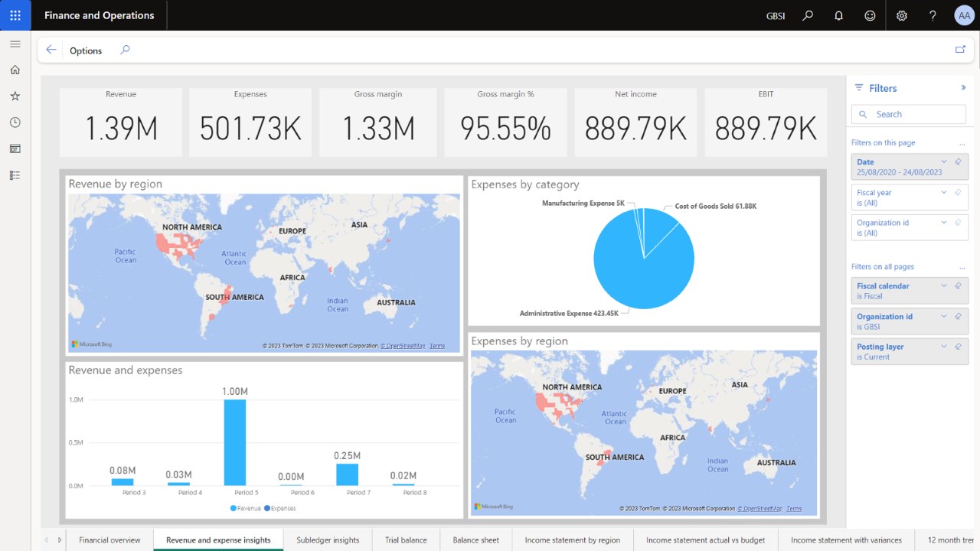Click Terms link on Expenses by region map
Viewport: 980px width, 551px height.
794,508
